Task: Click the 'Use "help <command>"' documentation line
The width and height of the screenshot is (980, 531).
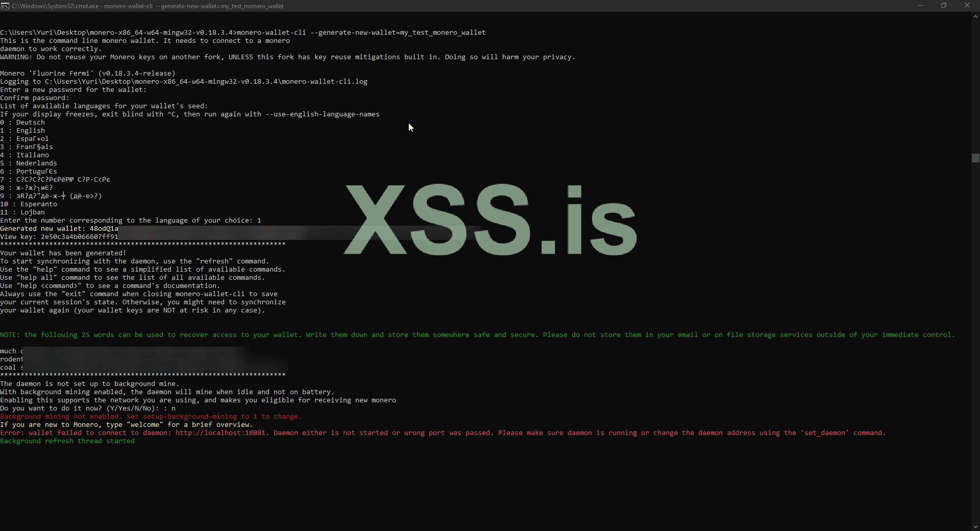Action: pyautogui.click(x=110, y=286)
